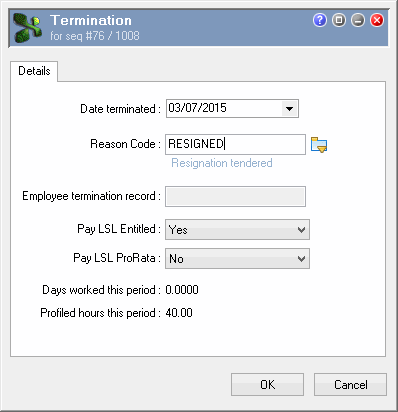Click the 'Employee termination record :' label
The image size is (398, 412).
[91, 196]
